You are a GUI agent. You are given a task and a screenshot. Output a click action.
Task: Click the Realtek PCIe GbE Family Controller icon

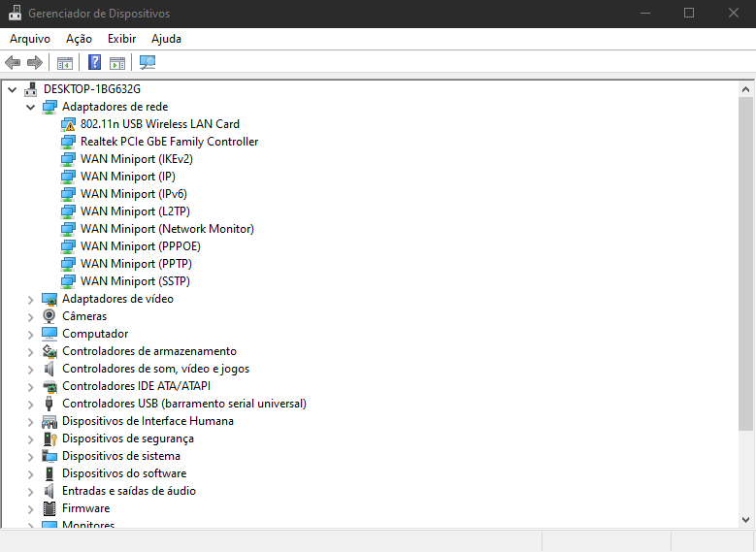click(x=69, y=142)
